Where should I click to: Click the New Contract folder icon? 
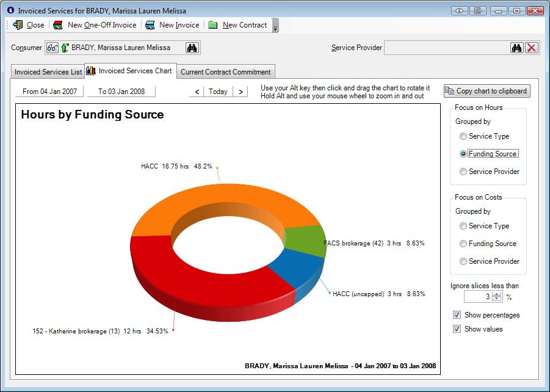213,25
